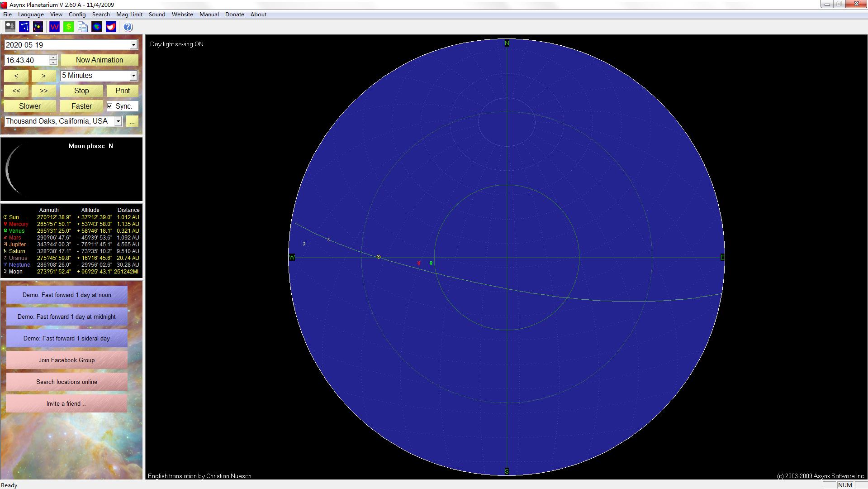Click the green Venus symbol on sky map
The height and width of the screenshot is (489, 868).
[x=431, y=263]
